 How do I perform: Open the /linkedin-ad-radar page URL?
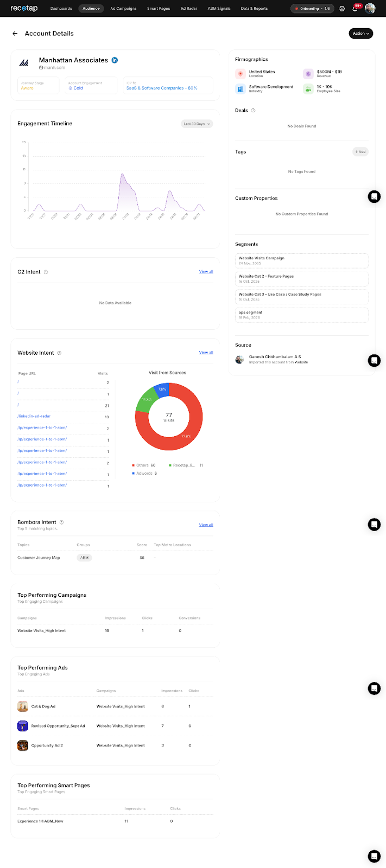tap(34, 416)
